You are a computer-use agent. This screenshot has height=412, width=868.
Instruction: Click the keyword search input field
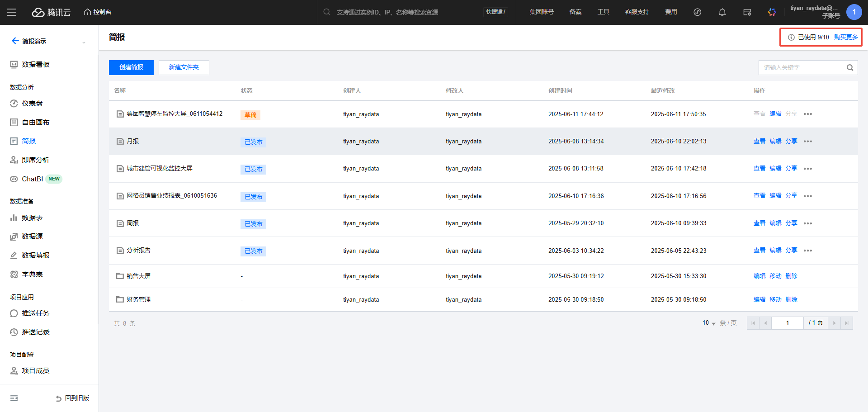point(801,68)
